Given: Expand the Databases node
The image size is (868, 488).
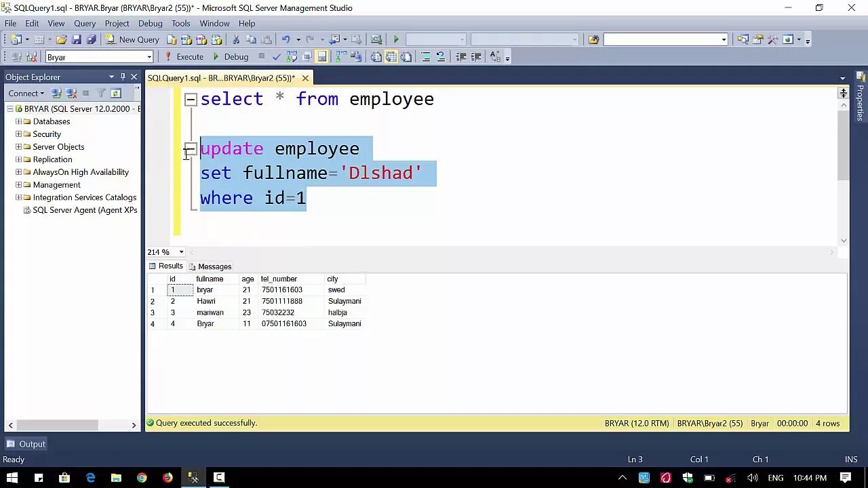Looking at the screenshot, I should point(18,121).
